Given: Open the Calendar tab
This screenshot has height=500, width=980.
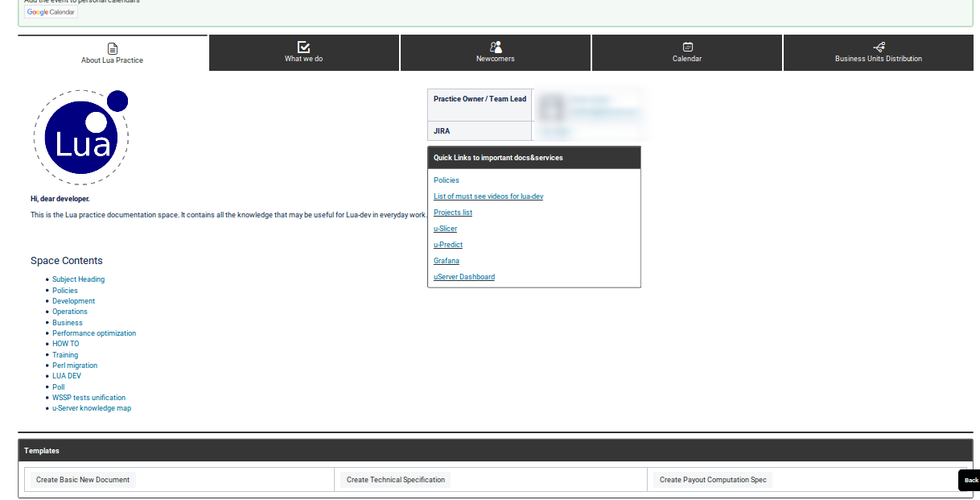Looking at the screenshot, I should (x=687, y=53).
